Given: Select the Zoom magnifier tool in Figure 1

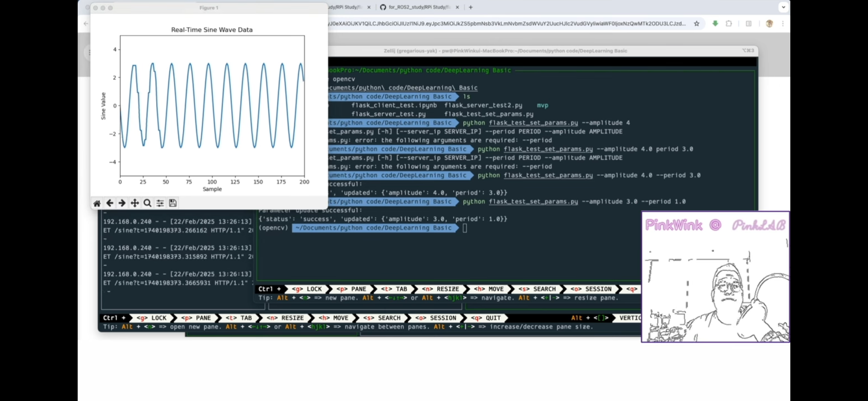Looking at the screenshot, I should point(147,203).
